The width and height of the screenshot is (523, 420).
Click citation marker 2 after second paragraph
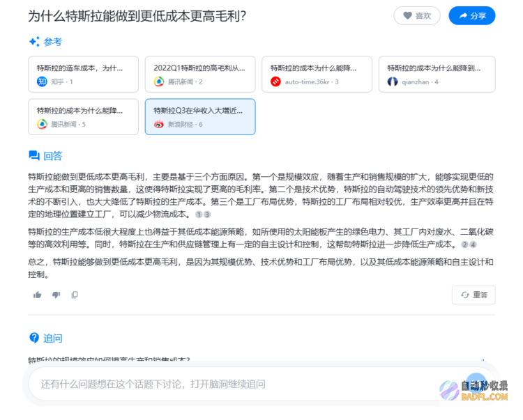point(464,244)
